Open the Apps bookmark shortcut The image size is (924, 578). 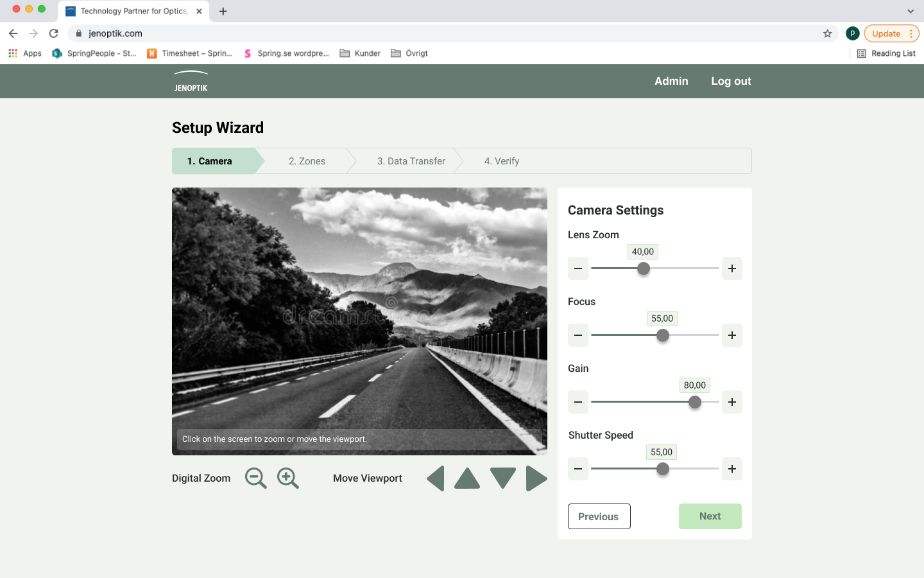[x=25, y=53]
